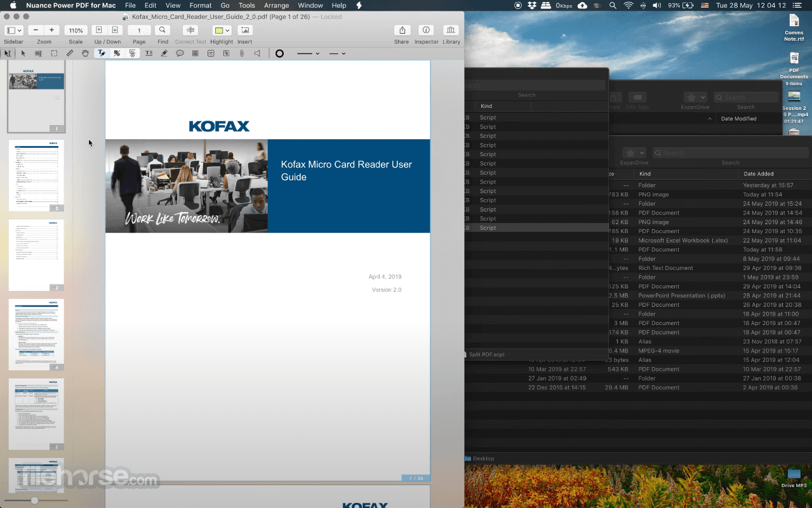Select the note annotation tool
The image size is (812, 508).
(195, 53)
